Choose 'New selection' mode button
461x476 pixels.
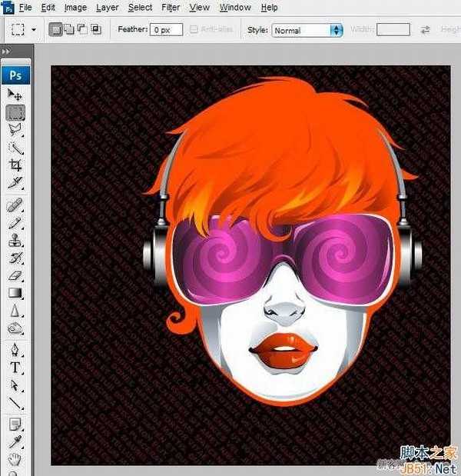coord(56,30)
